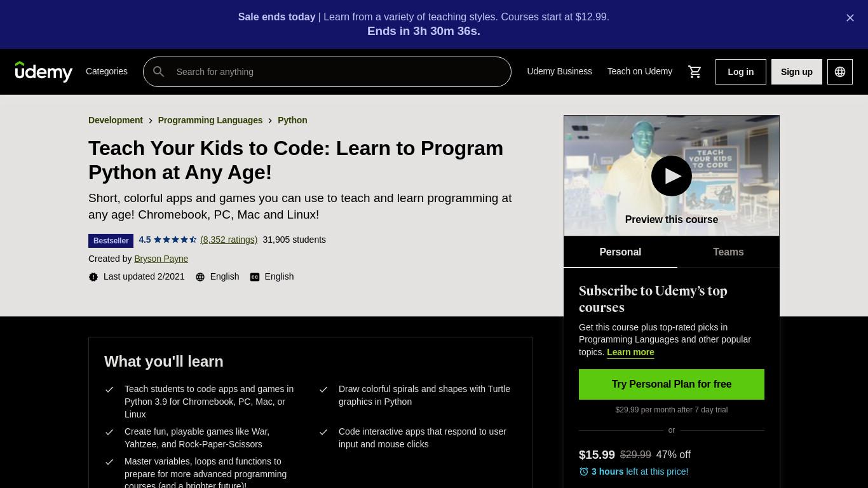
Task: Open Udemy Business link
Action: [x=559, y=71]
